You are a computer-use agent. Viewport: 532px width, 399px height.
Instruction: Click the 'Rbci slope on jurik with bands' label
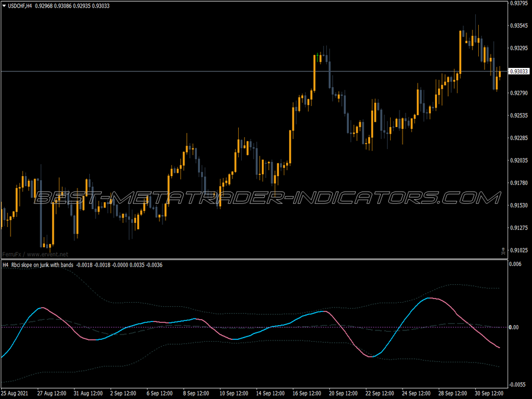pos(42,265)
